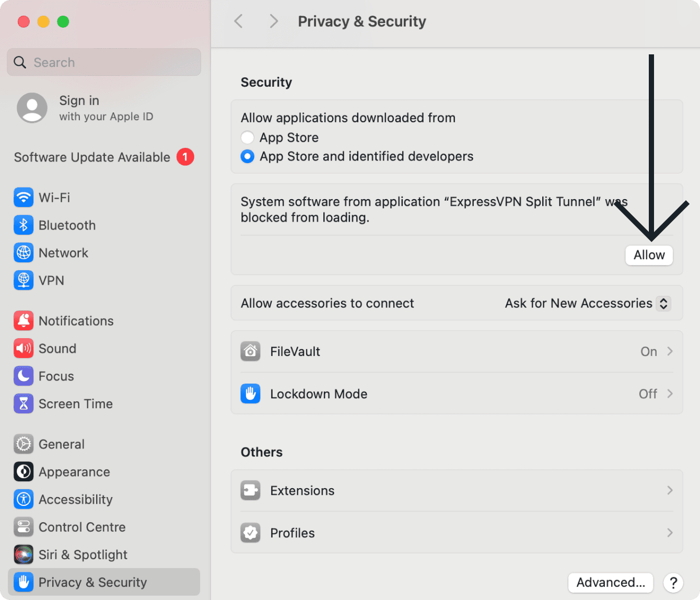This screenshot has width=700, height=600.
Task: Switch to Accessibility in the sidebar
Action: (75, 500)
